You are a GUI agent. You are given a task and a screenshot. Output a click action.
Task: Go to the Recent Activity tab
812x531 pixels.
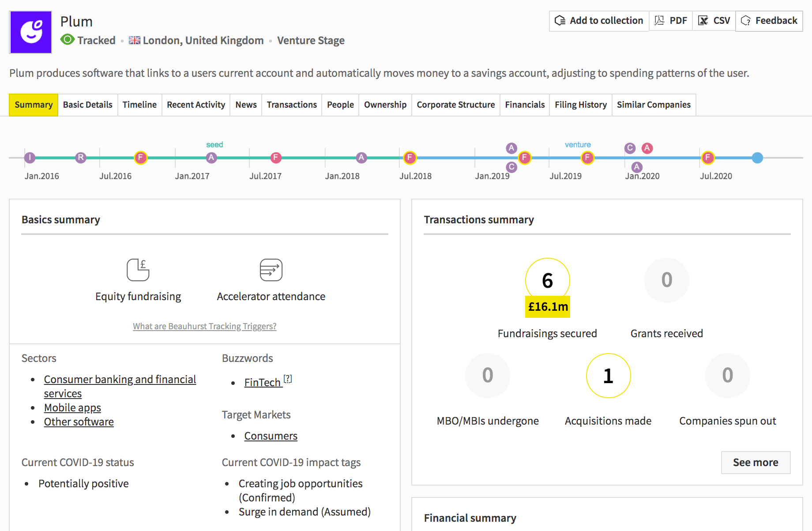click(196, 105)
